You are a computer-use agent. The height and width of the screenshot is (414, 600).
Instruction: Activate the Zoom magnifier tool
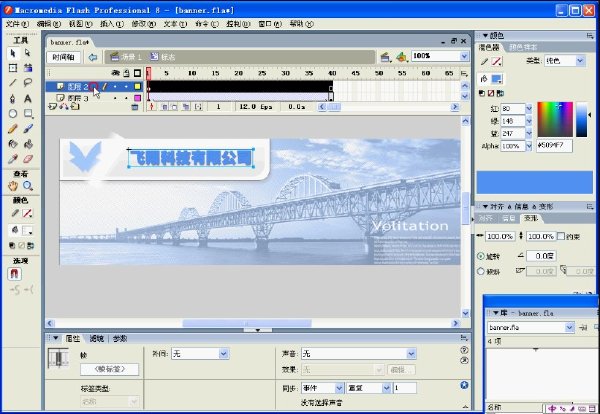pyautogui.click(x=28, y=186)
